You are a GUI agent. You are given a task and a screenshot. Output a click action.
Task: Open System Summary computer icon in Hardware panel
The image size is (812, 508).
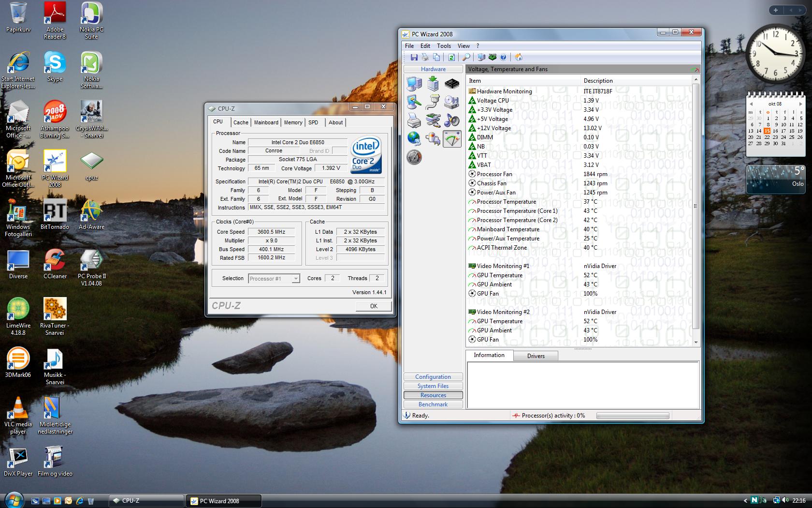tap(414, 84)
